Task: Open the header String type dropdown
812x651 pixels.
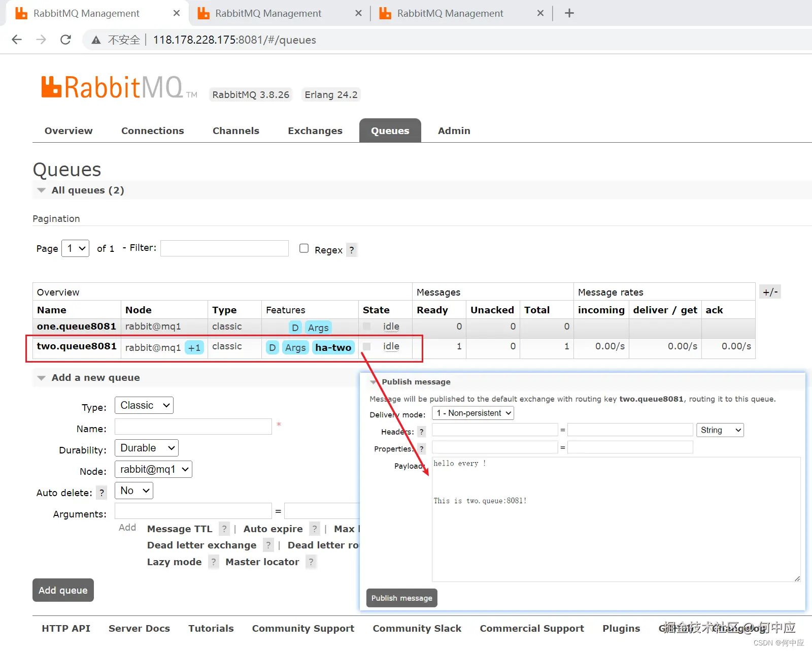Action: tap(720, 430)
